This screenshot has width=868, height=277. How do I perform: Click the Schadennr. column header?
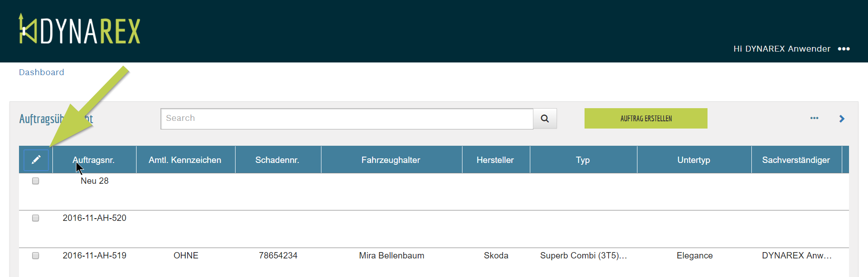277,160
